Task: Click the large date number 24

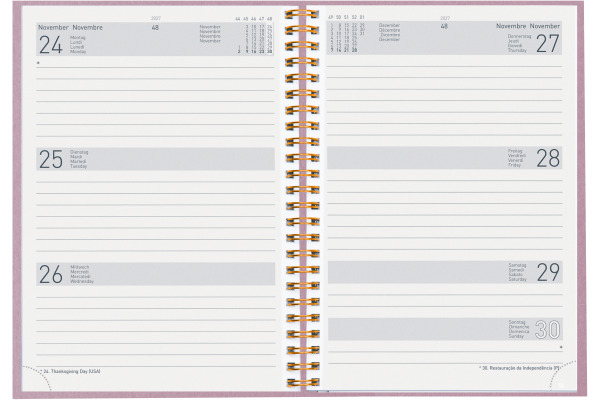Action: (x=51, y=45)
